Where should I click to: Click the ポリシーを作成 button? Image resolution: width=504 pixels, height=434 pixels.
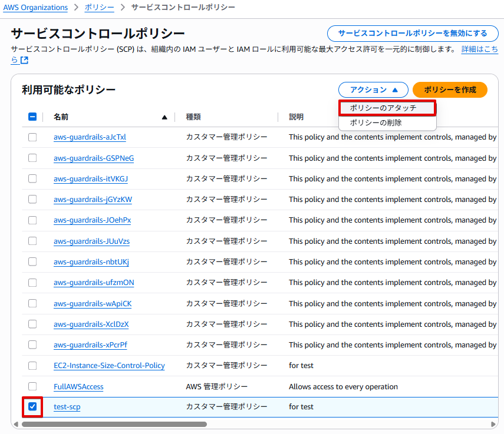click(x=450, y=90)
